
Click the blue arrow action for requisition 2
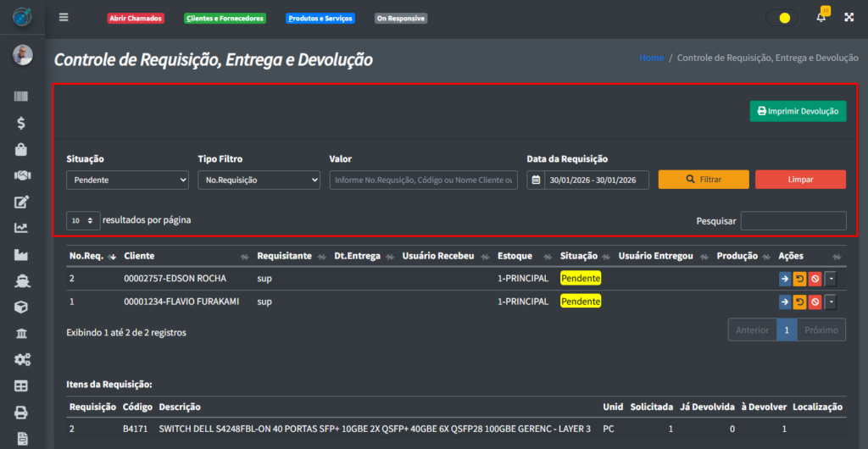(785, 279)
